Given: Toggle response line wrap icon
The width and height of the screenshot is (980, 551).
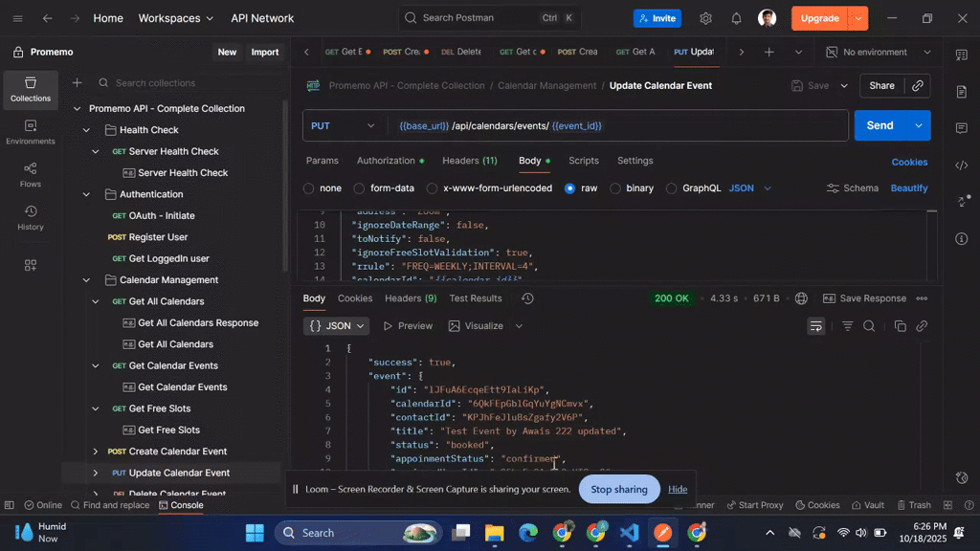Looking at the screenshot, I should [x=815, y=326].
